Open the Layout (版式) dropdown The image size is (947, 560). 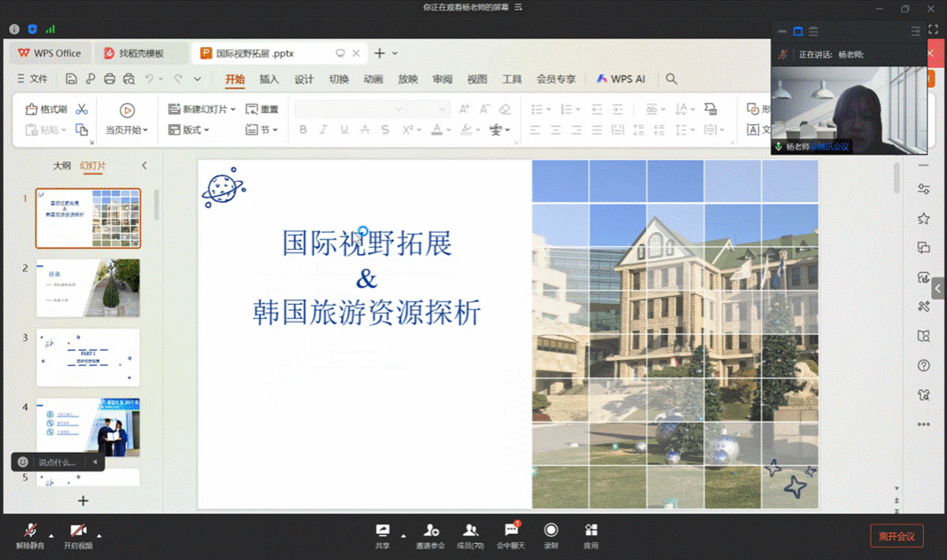pyautogui.click(x=207, y=130)
